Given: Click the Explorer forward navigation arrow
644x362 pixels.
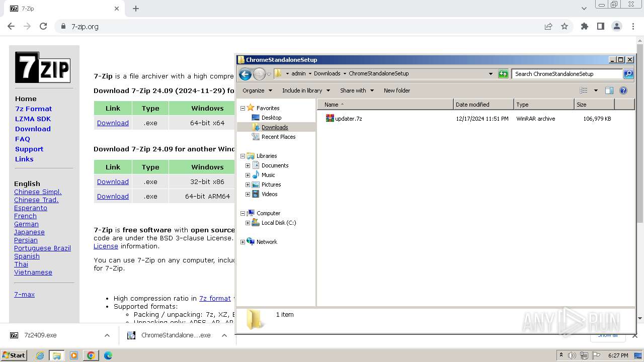Looking at the screenshot, I should (259, 74).
